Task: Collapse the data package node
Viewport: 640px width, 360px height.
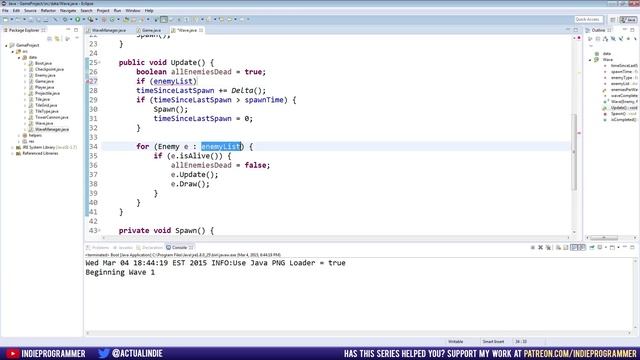Action: [x=19, y=58]
